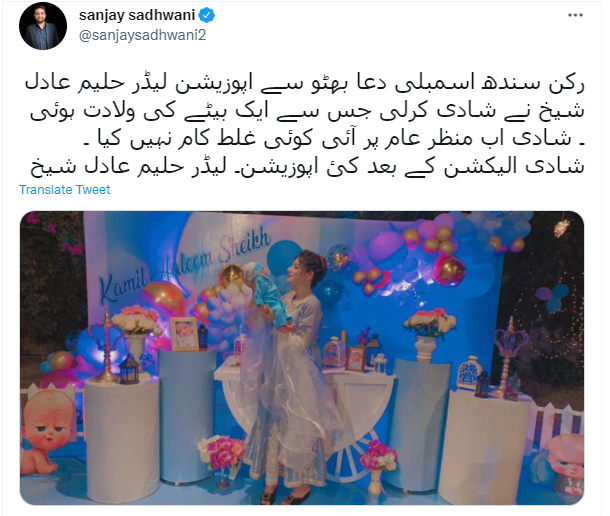This screenshot has width=610, height=516.
Task: Click the first line of Urdu tweet text
Action: [305, 84]
